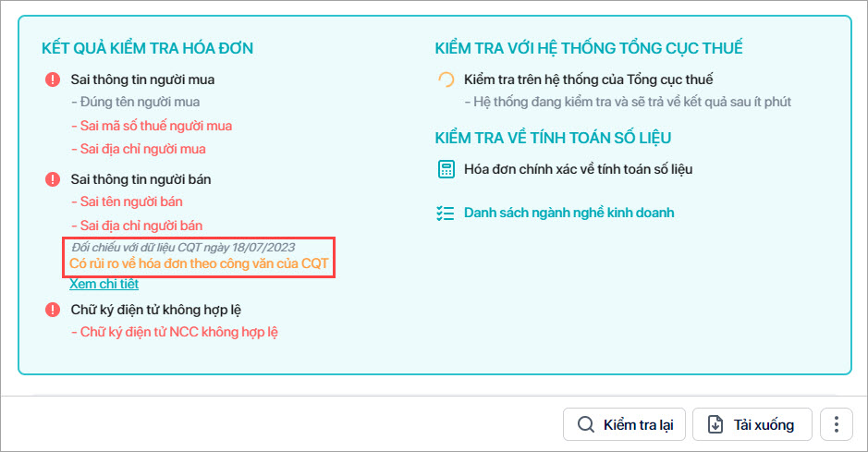This screenshot has width=868, height=452.
Task: Click the magnifier icon in 'Kiểm tra lại' button
Action: pyautogui.click(x=586, y=424)
